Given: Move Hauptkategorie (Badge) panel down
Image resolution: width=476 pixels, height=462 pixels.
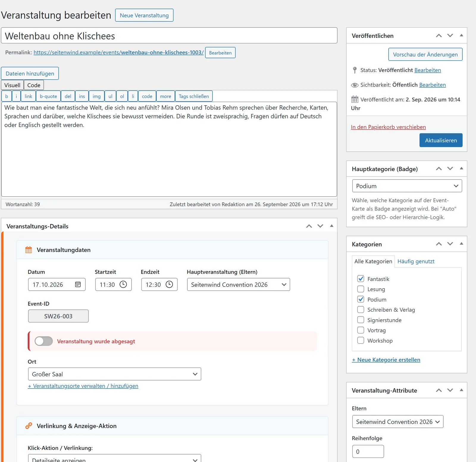Looking at the screenshot, I should point(450,169).
